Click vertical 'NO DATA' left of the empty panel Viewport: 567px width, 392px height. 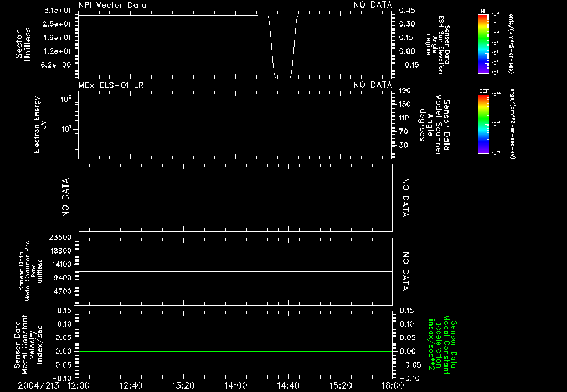coord(65,198)
